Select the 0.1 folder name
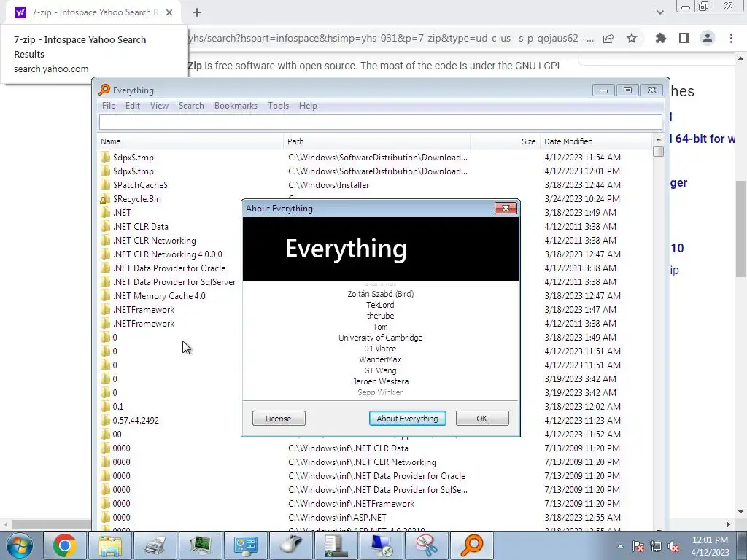Viewport: 747px width, 560px height. click(117, 407)
